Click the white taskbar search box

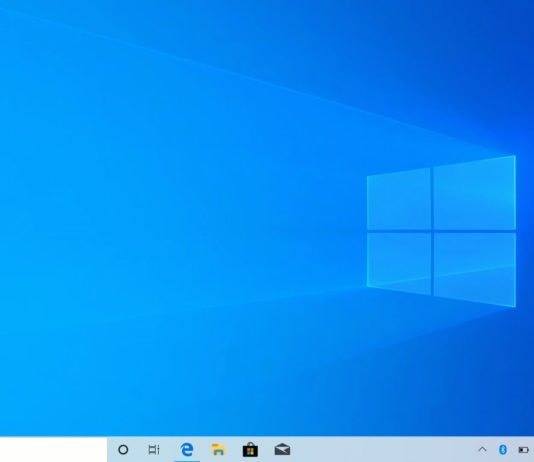(x=53, y=449)
